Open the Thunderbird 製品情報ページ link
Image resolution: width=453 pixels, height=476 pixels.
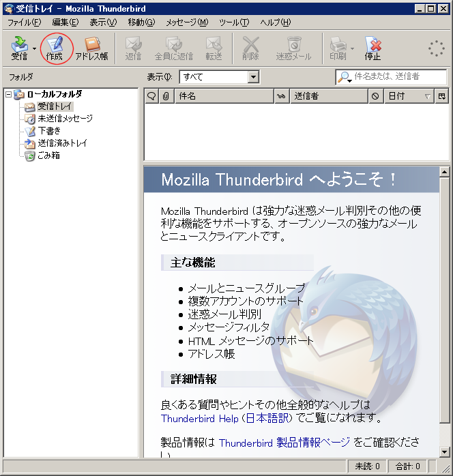(x=284, y=443)
